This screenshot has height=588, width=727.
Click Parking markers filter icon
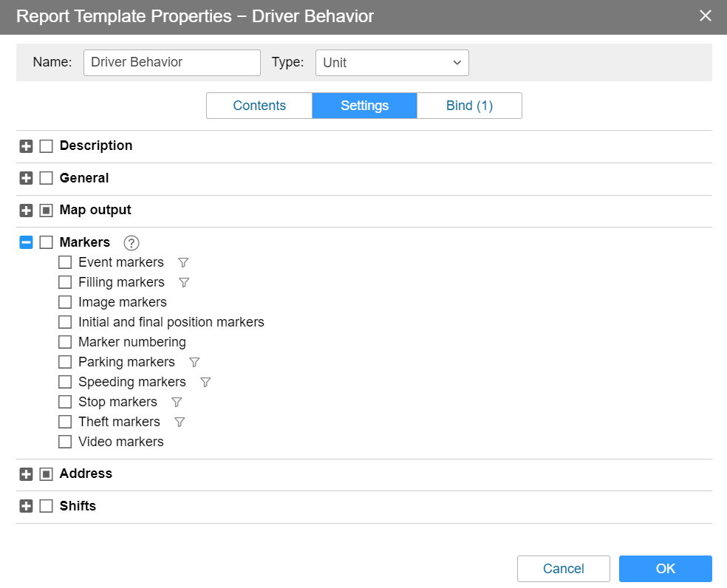(x=194, y=362)
